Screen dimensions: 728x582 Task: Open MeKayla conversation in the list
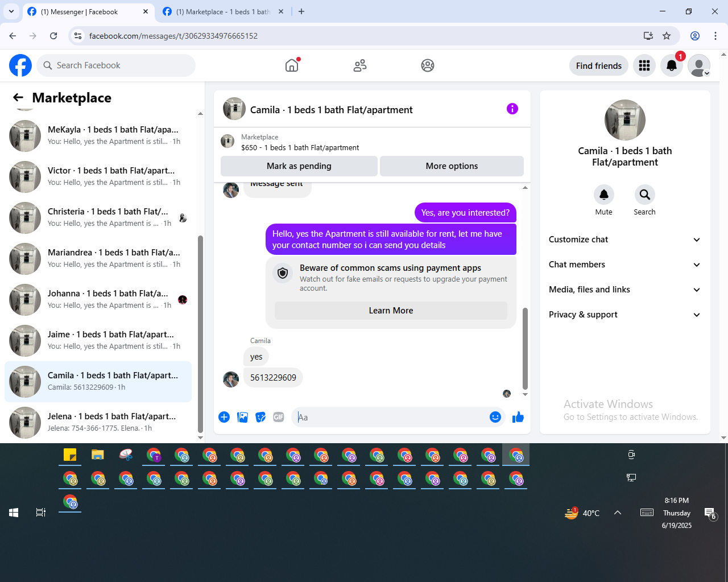tap(98, 135)
